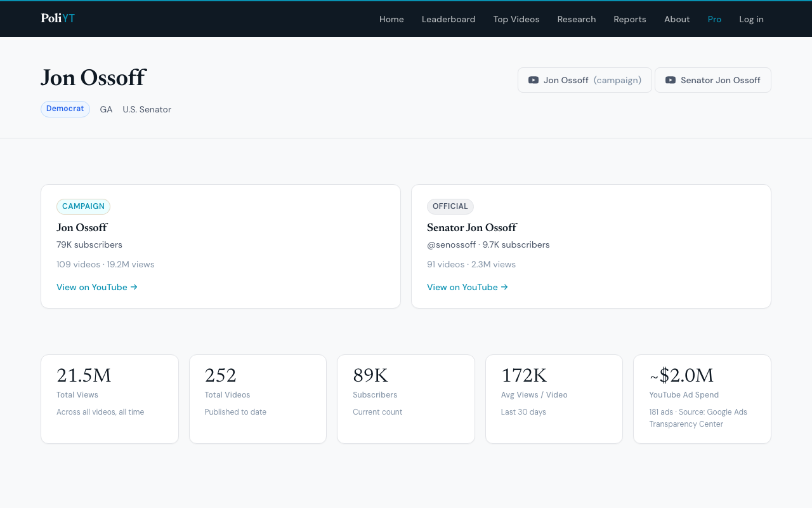The image size is (812, 508).
Task: Navigate to the Reports tab
Action: (x=629, y=19)
